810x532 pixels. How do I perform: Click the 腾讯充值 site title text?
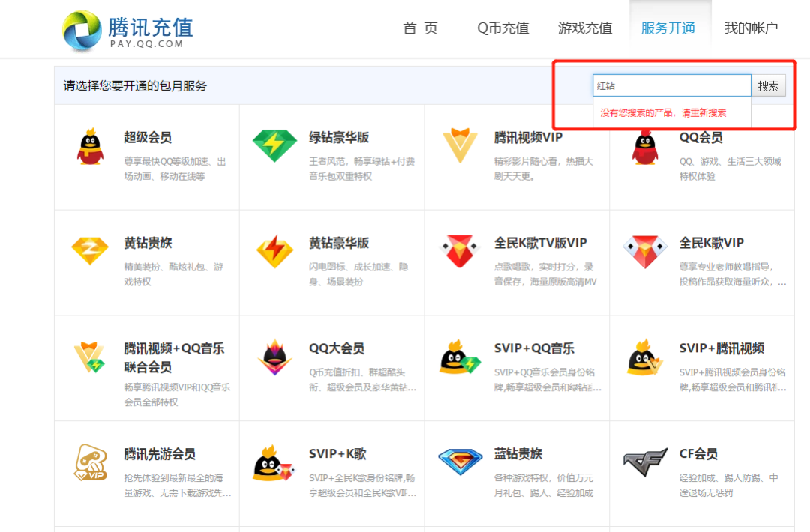[x=150, y=27]
